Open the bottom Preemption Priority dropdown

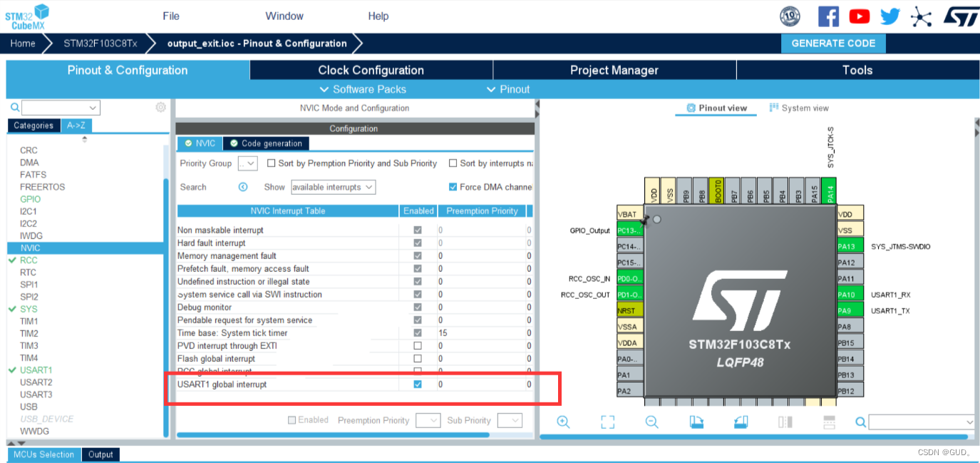coord(428,420)
